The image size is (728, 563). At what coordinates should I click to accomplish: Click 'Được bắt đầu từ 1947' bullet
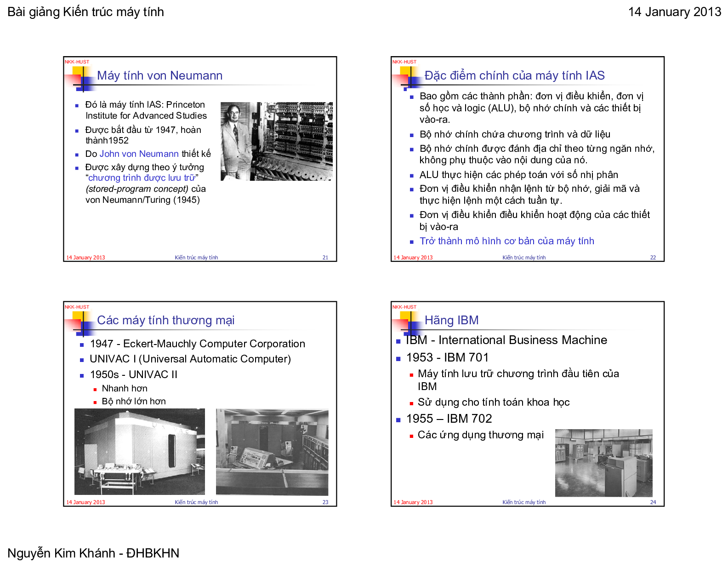[143, 135]
